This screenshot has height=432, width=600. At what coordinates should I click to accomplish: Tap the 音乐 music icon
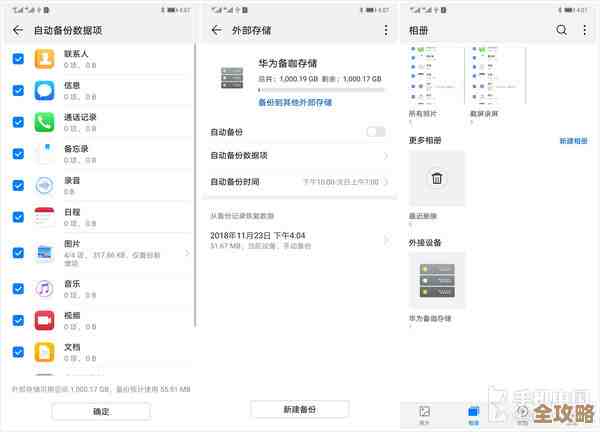pyautogui.click(x=44, y=289)
